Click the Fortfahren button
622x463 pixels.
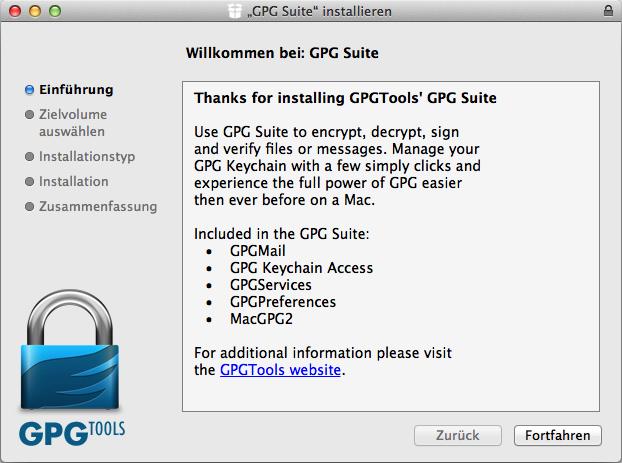pos(557,436)
